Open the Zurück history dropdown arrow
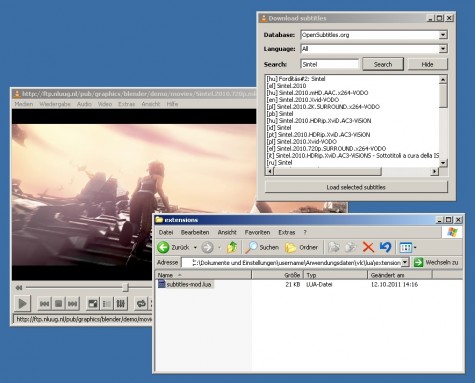The height and width of the screenshot is (383, 475). (195, 248)
